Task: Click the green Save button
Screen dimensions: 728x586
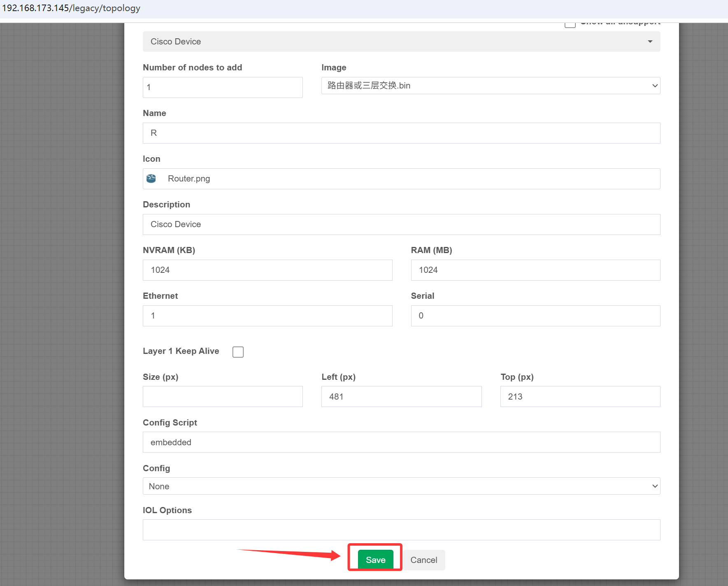Action: tap(375, 560)
